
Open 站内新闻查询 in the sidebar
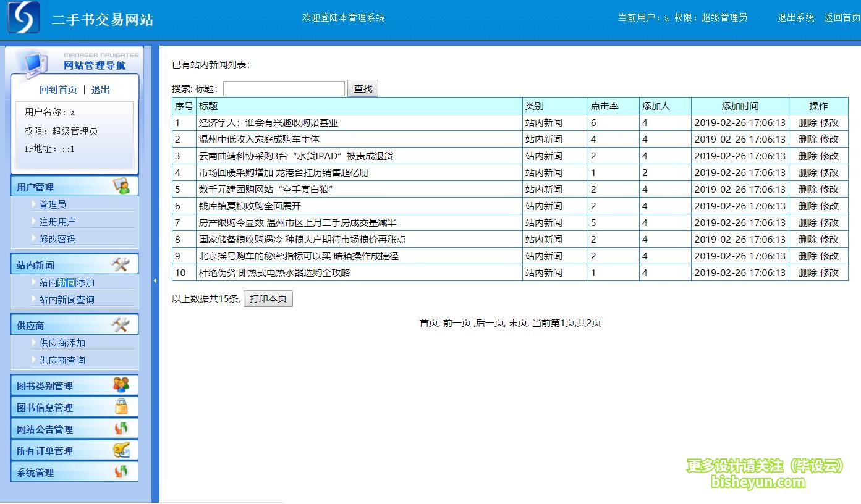(67, 300)
